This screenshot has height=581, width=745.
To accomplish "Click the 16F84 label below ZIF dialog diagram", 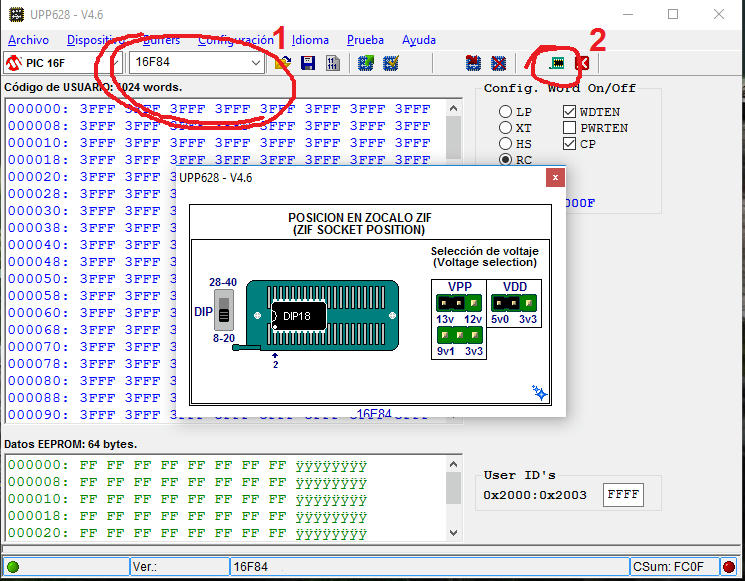I will pos(374,413).
